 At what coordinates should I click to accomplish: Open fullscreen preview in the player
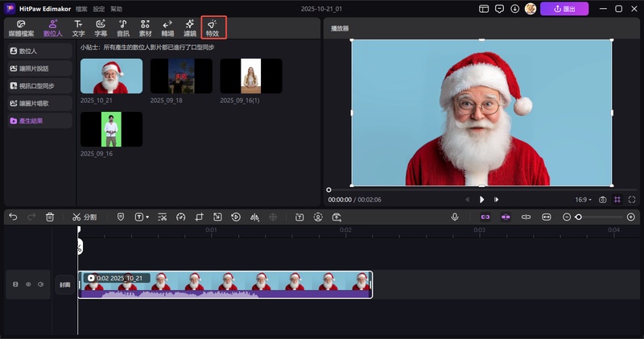click(x=632, y=199)
